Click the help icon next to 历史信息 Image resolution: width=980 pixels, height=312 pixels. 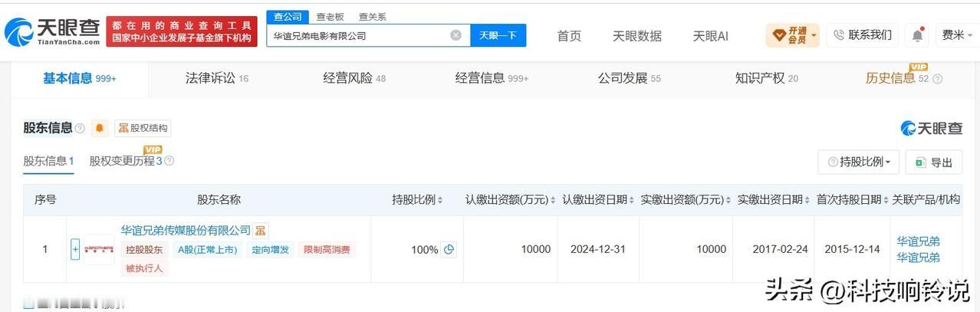[x=937, y=78]
